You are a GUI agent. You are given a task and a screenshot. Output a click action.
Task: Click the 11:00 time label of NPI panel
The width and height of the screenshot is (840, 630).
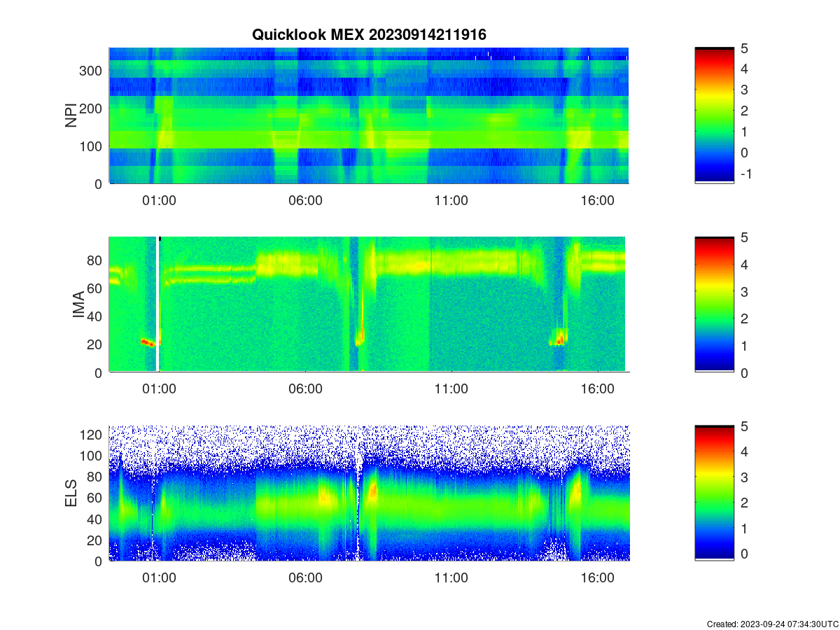point(451,199)
